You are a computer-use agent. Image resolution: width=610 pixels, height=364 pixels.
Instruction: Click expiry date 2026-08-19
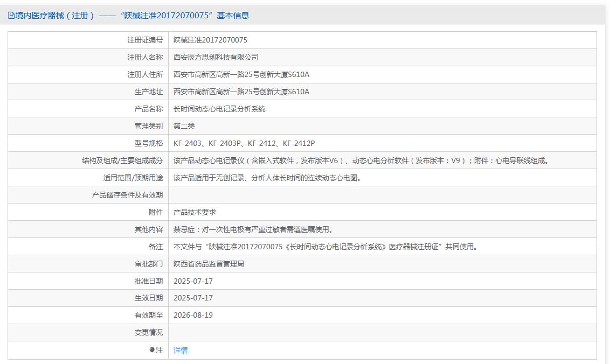(193, 315)
